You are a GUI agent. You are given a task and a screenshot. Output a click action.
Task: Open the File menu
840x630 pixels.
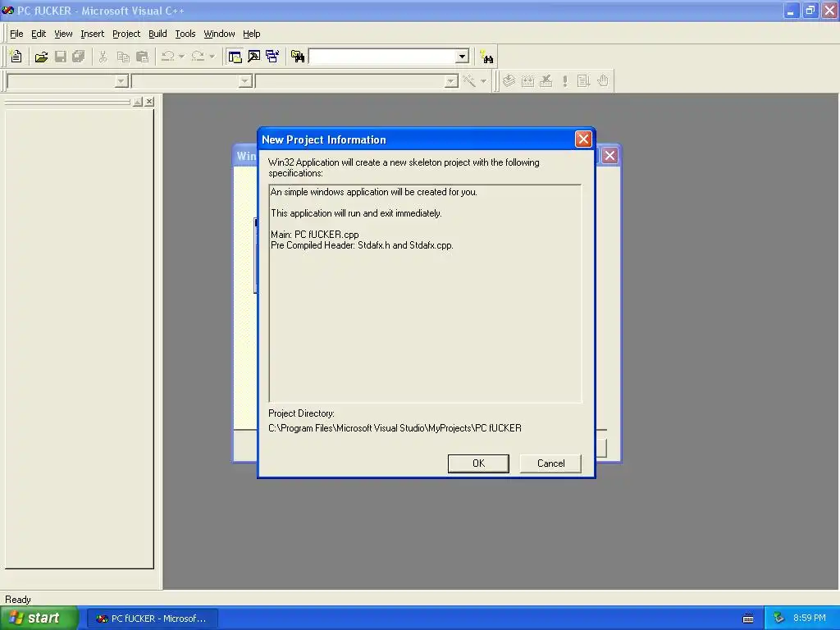(16, 34)
